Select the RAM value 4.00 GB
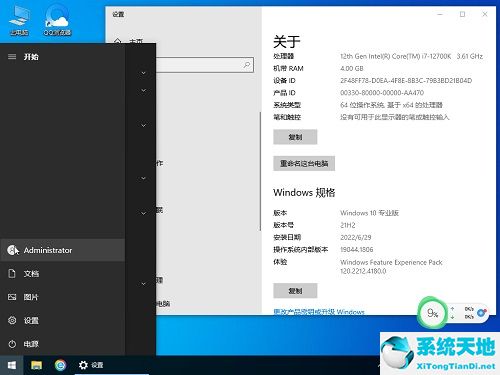This screenshot has width=500, height=375. point(352,69)
